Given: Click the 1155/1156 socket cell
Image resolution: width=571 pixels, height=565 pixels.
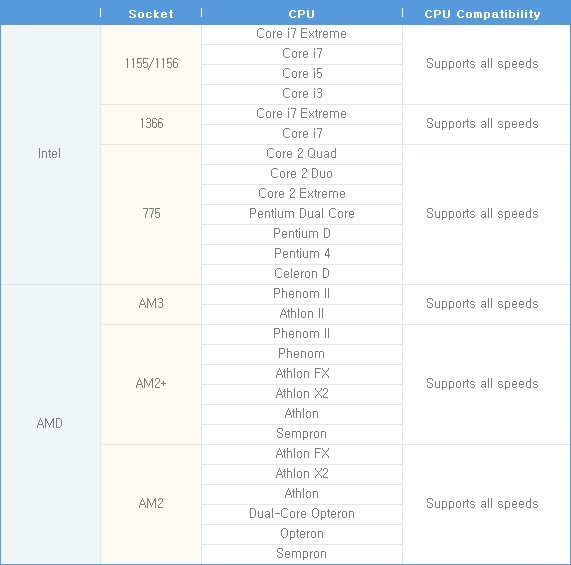Looking at the screenshot, I should click(x=151, y=64).
